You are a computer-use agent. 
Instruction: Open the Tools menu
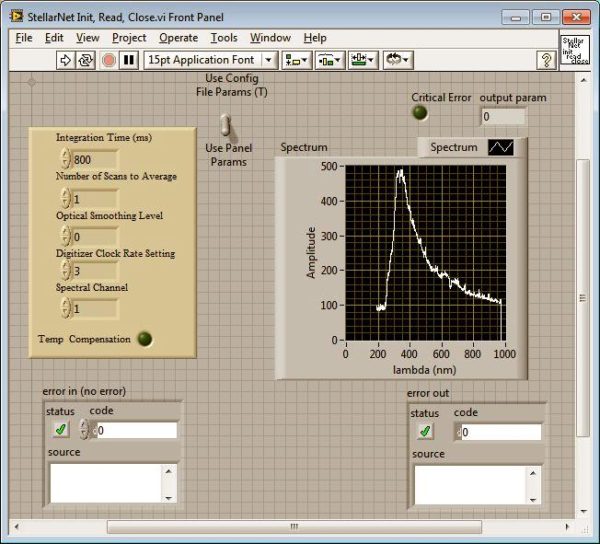click(224, 38)
